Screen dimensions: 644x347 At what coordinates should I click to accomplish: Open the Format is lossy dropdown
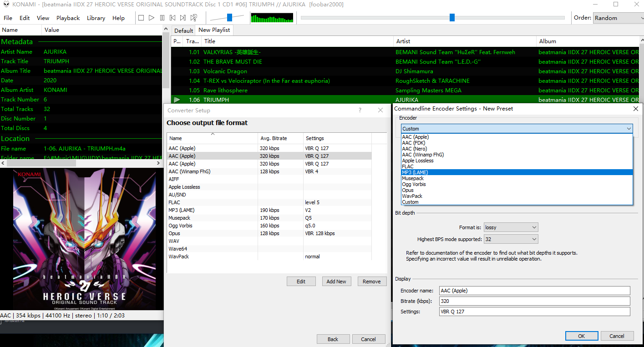pyautogui.click(x=511, y=227)
